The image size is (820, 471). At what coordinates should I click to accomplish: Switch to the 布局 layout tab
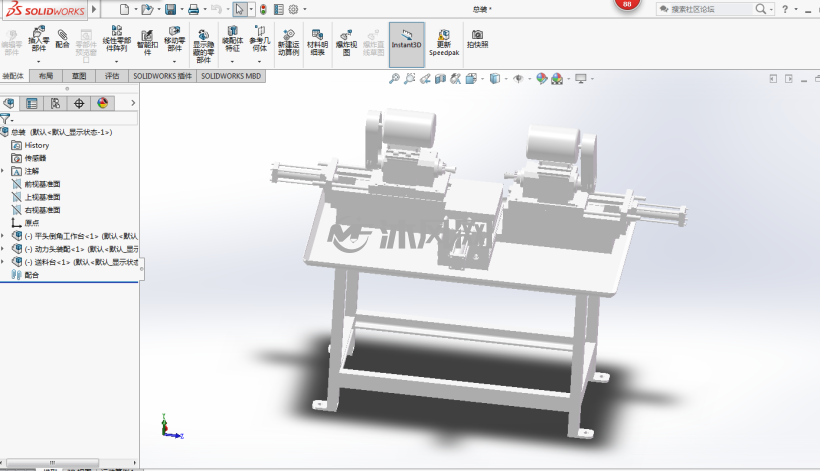click(46, 76)
